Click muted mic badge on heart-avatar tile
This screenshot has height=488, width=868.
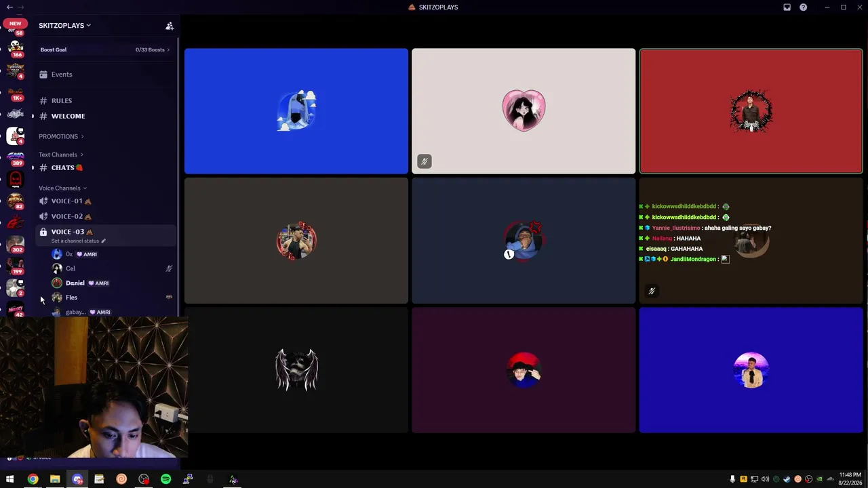click(x=425, y=161)
